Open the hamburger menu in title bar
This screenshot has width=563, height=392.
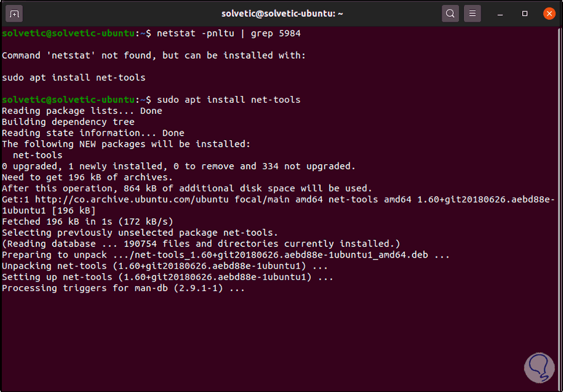coord(473,13)
